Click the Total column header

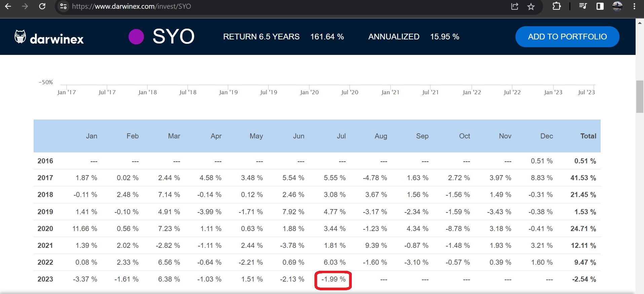(x=588, y=136)
